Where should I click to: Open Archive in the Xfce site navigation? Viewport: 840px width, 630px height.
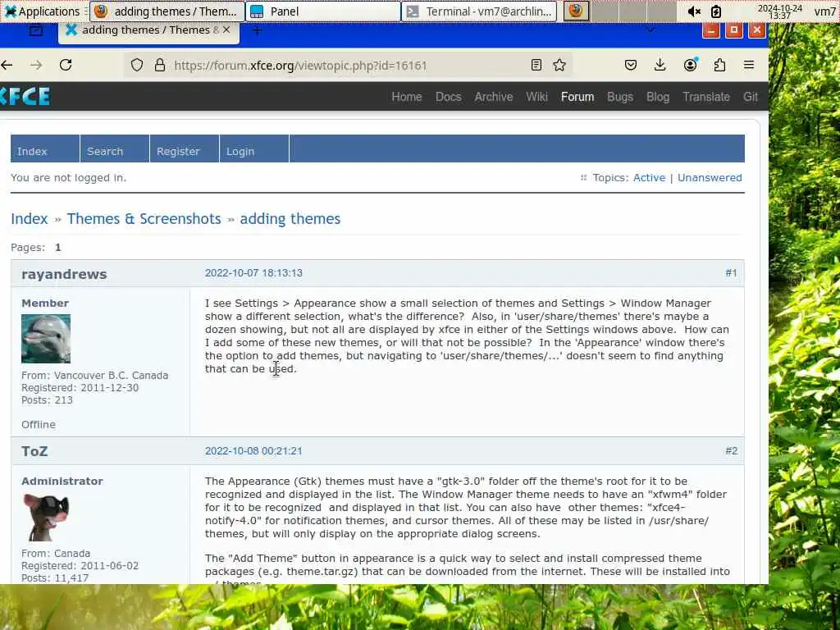pyautogui.click(x=493, y=97)
